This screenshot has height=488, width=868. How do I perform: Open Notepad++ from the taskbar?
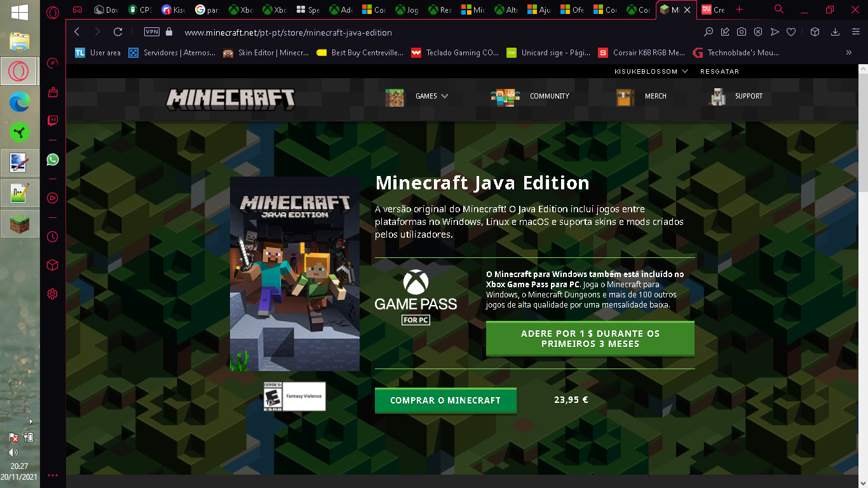[20, 193]
